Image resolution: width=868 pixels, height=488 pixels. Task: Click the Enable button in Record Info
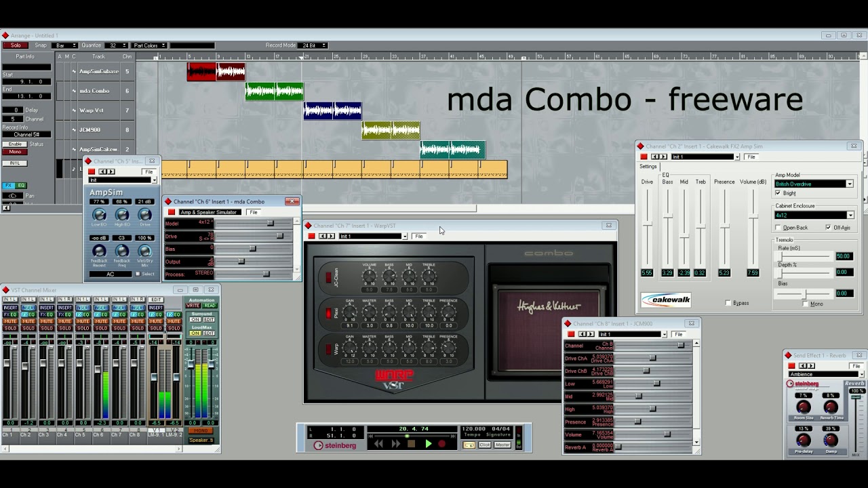pos(15,144)
